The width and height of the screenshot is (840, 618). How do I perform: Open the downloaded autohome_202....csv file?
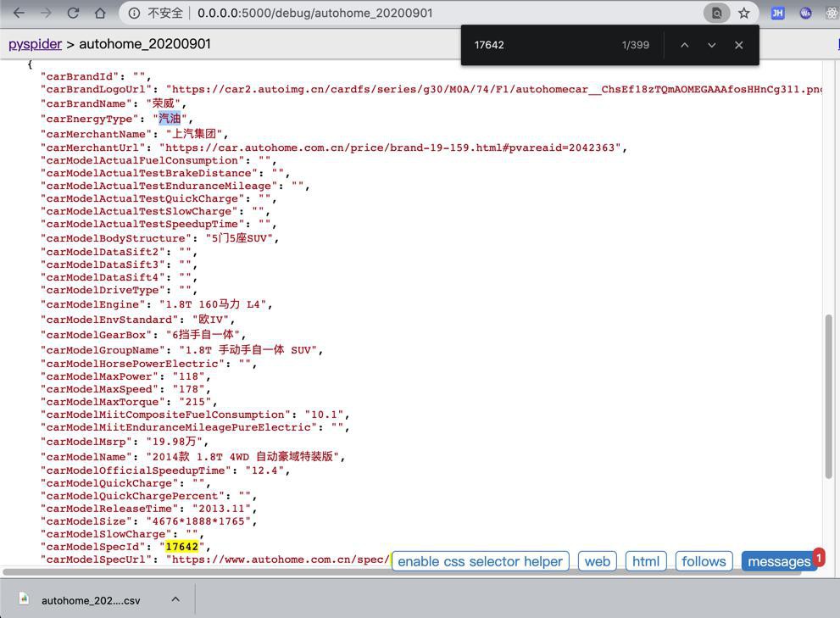(x=91, y=600)
